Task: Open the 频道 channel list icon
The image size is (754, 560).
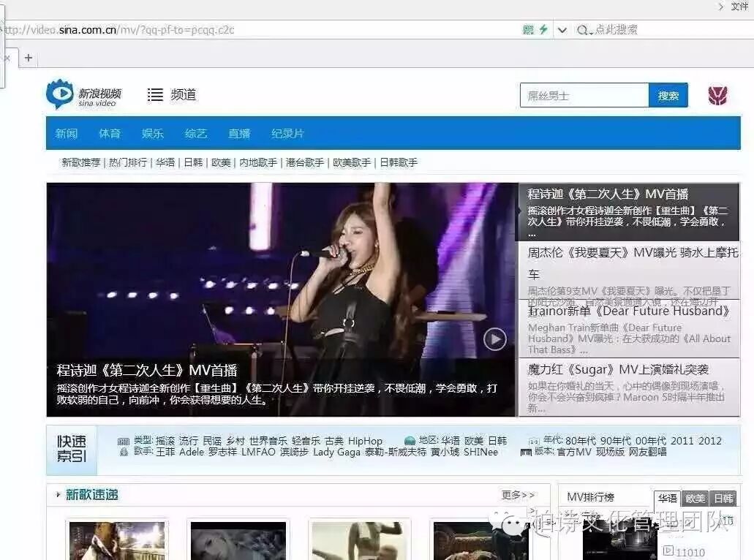Action: (155, 95)
